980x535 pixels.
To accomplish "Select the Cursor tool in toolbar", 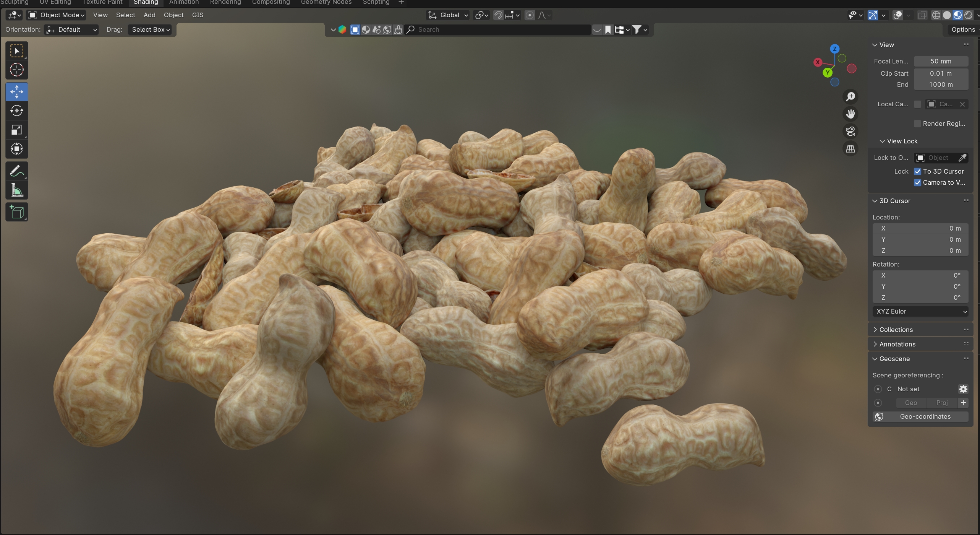I will click(x=16, y=70).
